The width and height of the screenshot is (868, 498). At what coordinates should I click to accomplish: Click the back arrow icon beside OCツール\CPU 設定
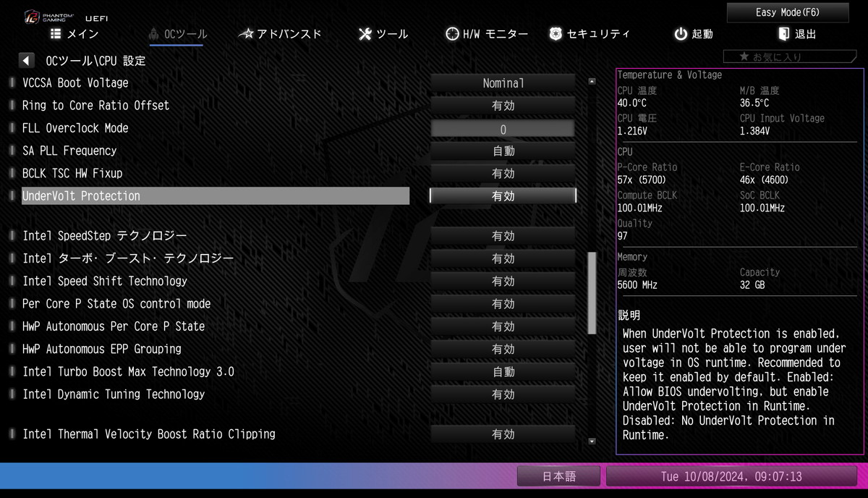point(27,61)
